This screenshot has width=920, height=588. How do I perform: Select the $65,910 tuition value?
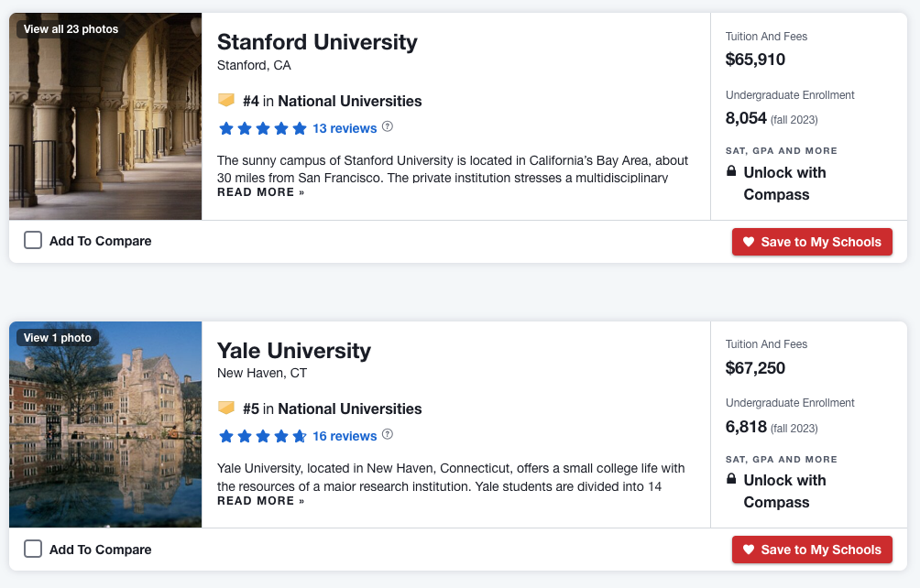click(x=755, y=60)
